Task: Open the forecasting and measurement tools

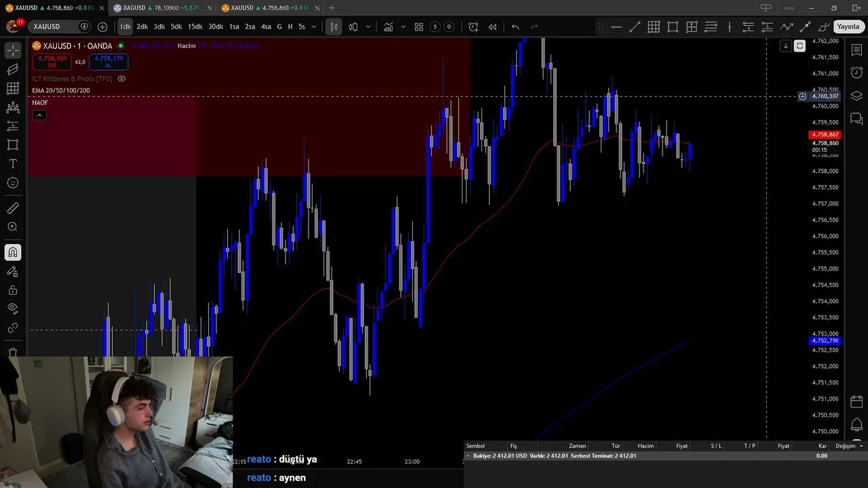Action: pyautogui.click(x=13, y=126)
